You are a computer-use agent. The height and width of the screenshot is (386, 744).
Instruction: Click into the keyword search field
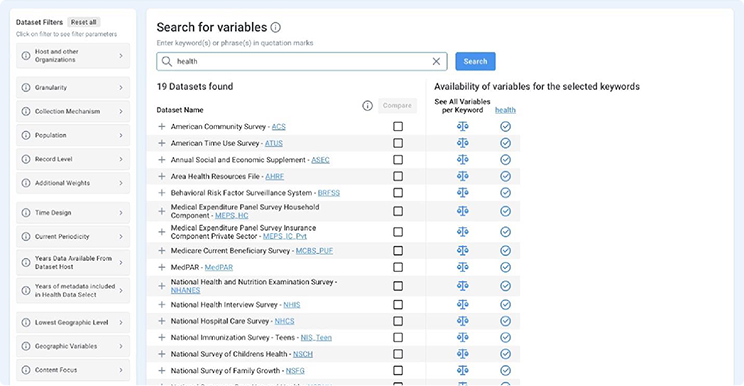click(302, 61)
